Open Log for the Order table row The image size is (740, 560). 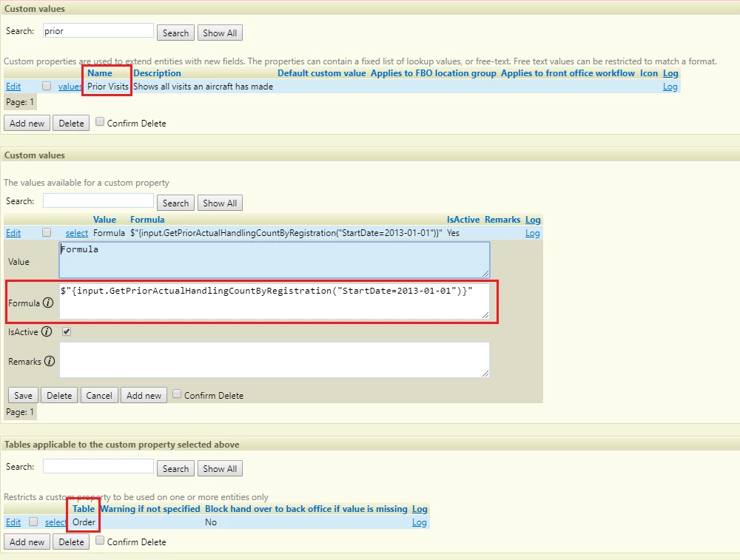point(419,522)
